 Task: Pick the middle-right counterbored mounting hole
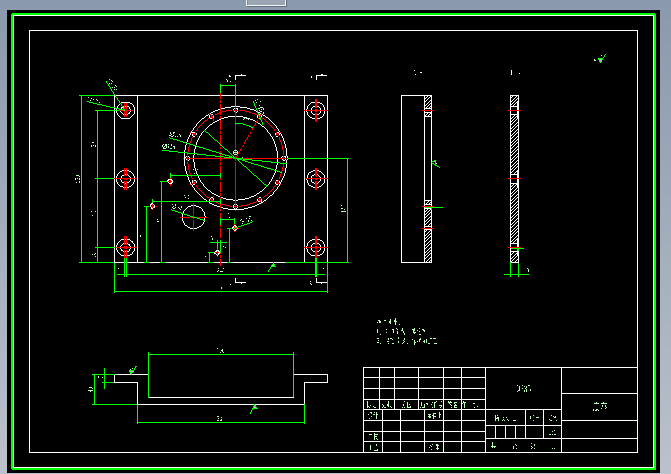pyautogui.click(x=316, y=178)
